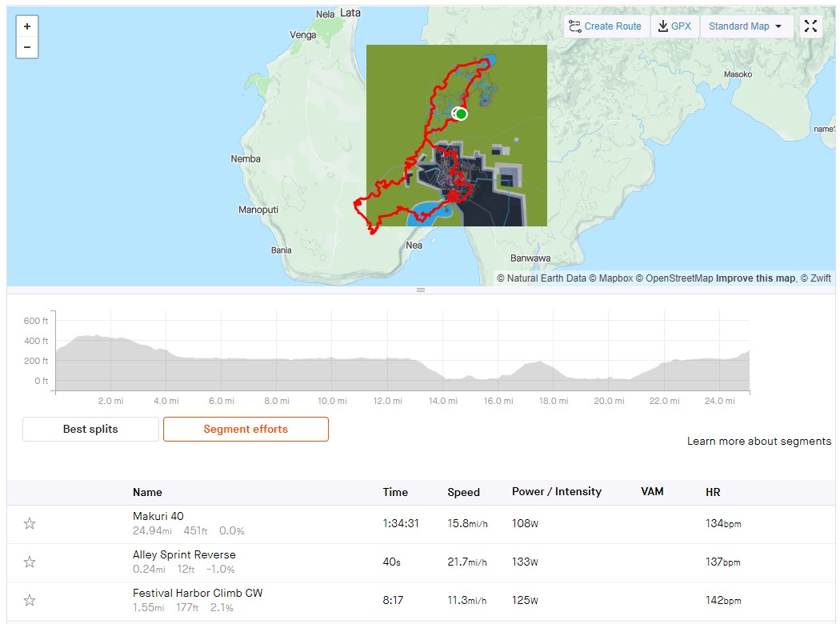840x624 pixels.
Task: Select the 8:17 time of Festival Harbor Climb
Action: point(393,601)
